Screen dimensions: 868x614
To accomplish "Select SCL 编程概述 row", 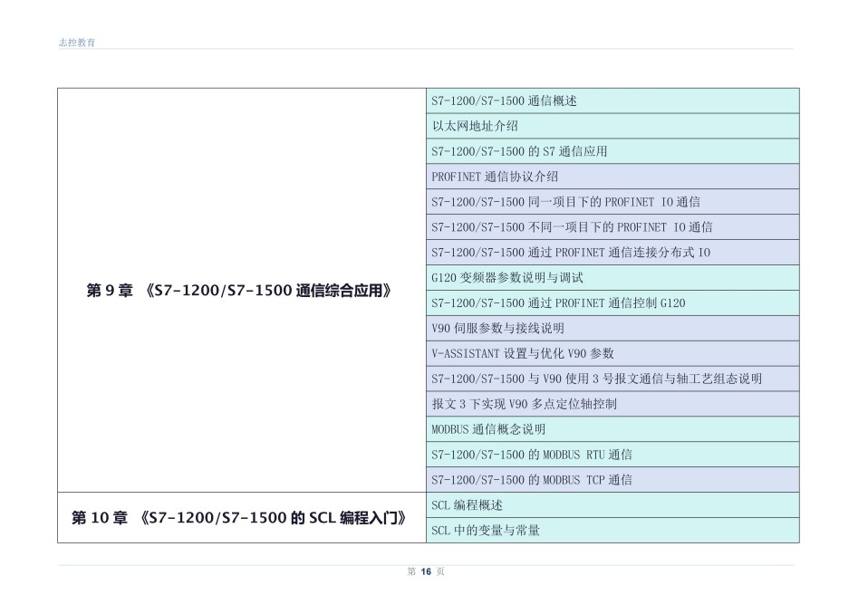I will pyautogui.click(x=612, y=505).
